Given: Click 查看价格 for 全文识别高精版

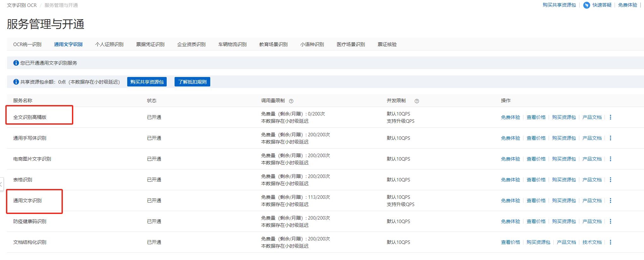Looking at the screenshot, I should click(x=536, y=117).
